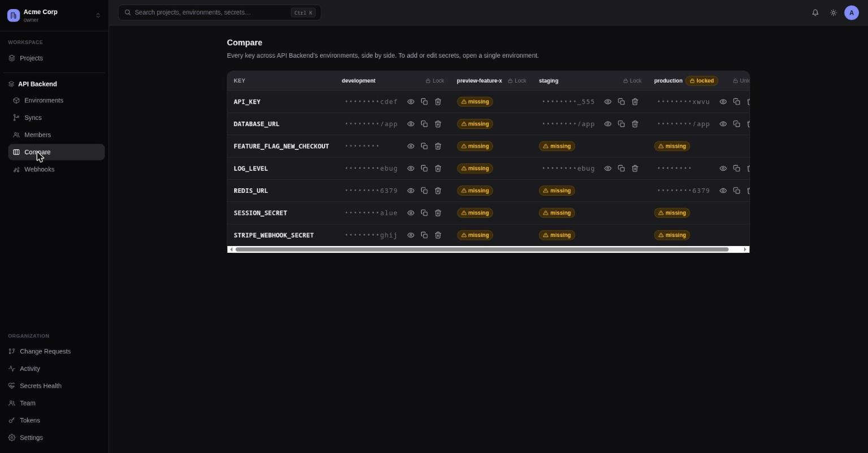The image size is (868, 453).
Task: Delete development API_KEY secret
Action: click(438, 102)
